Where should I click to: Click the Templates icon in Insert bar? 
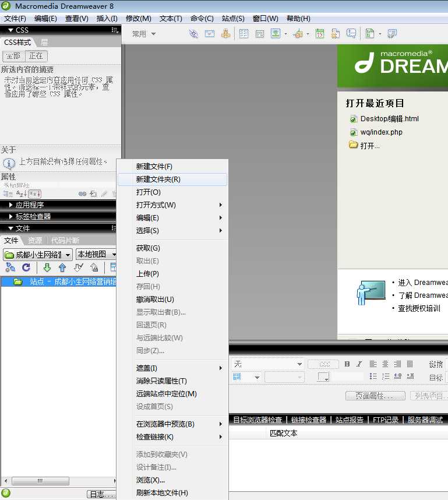[x=369, y=33]
